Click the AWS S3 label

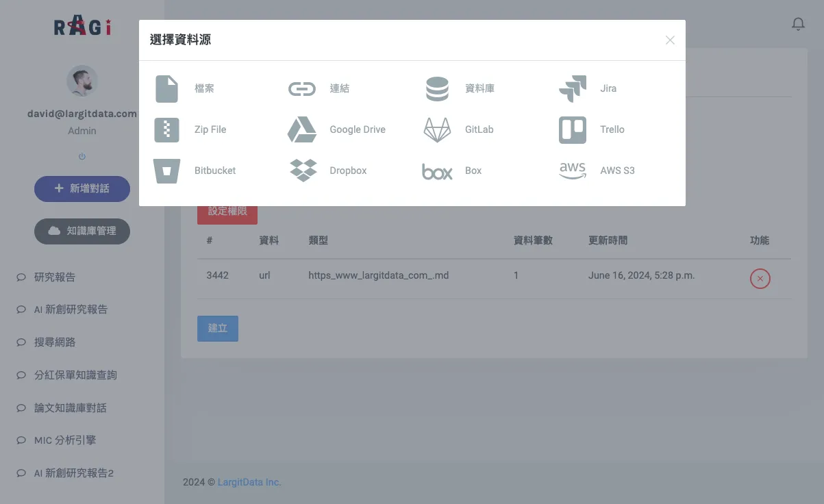tap(617, 171)
